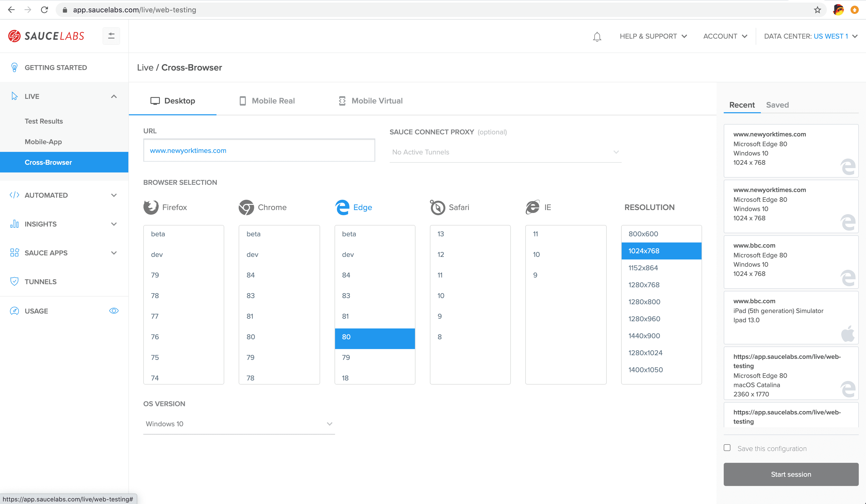866x504 pixels.
Task: Reload the page in the browser
Action: 44,10
